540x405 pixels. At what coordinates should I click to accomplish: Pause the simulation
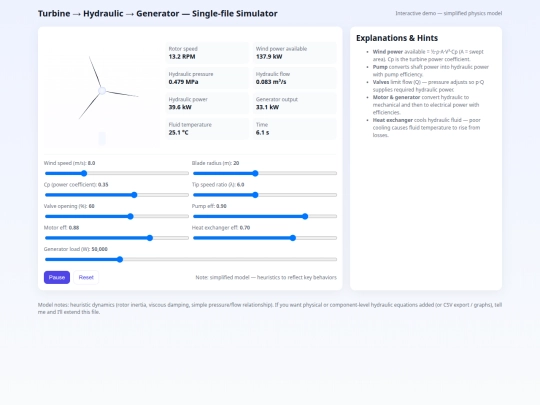57,277
